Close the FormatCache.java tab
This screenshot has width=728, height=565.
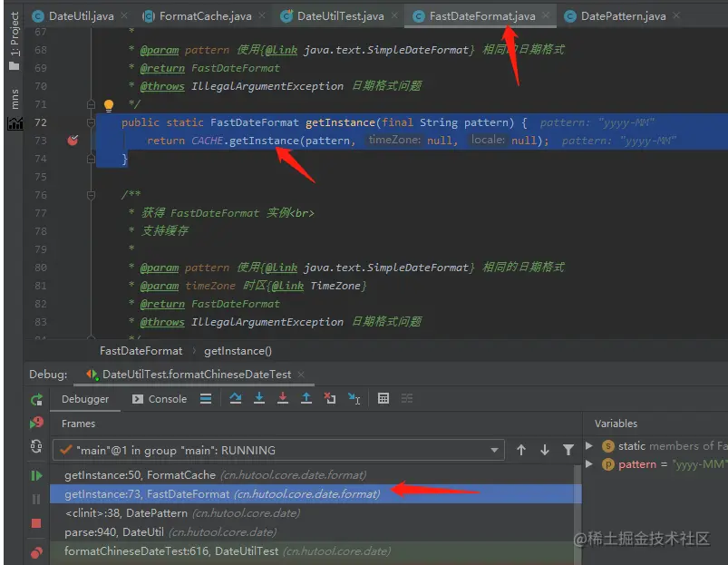click(x=262, y=15)
